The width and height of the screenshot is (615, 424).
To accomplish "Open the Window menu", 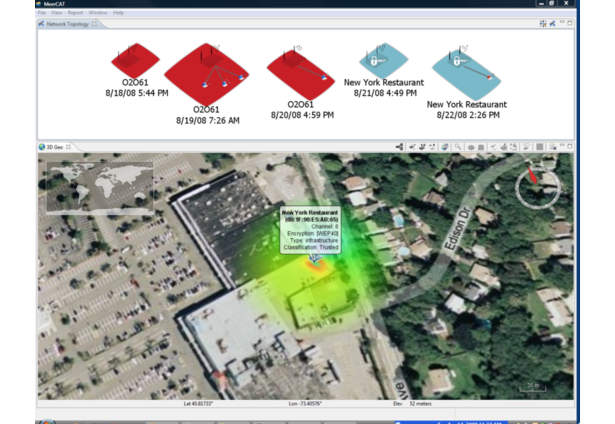I will [x=98, y=13].
